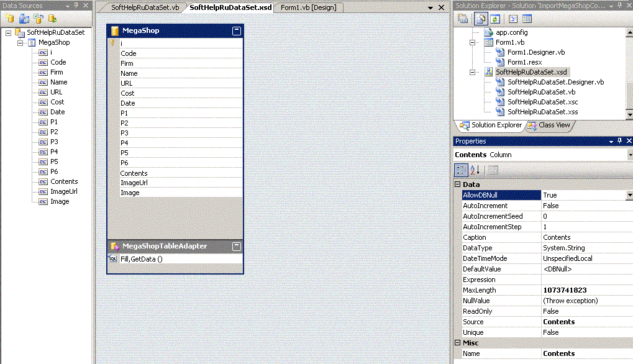Select the SoftHelpRuDataSet.xsd file icon

(488, 72)
